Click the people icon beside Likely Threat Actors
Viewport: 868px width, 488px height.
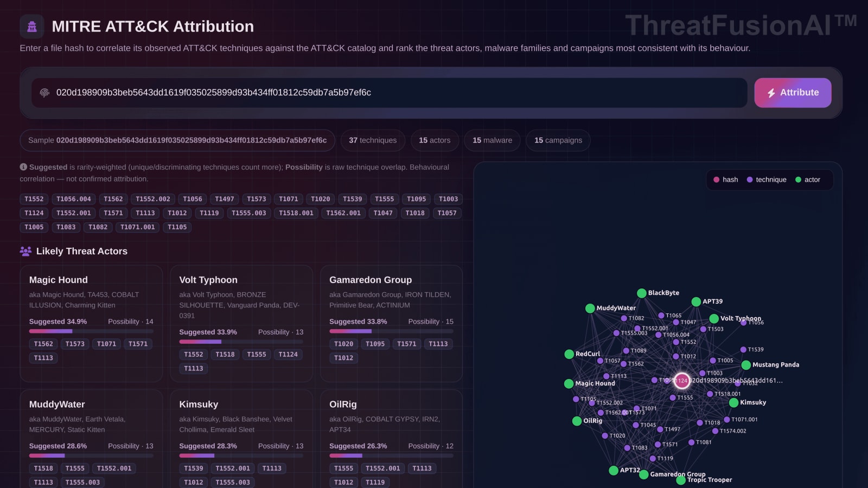[x=25, y=251]
